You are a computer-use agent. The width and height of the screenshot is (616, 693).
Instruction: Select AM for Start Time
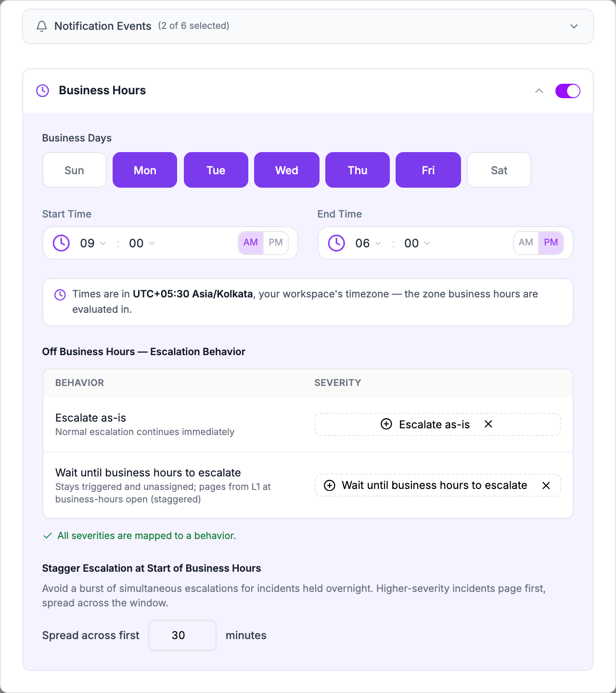click(251, 243)
